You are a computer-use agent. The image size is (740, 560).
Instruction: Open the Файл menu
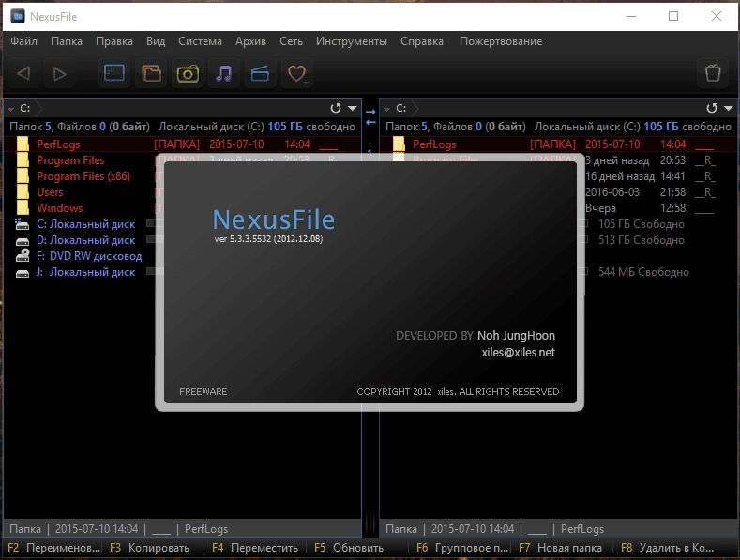(23, 41)
